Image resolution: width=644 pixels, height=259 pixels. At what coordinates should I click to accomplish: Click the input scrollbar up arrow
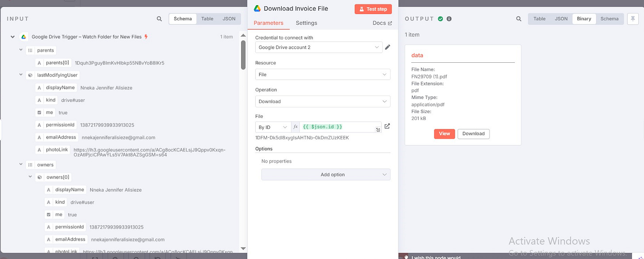click(x=243, y=35)
